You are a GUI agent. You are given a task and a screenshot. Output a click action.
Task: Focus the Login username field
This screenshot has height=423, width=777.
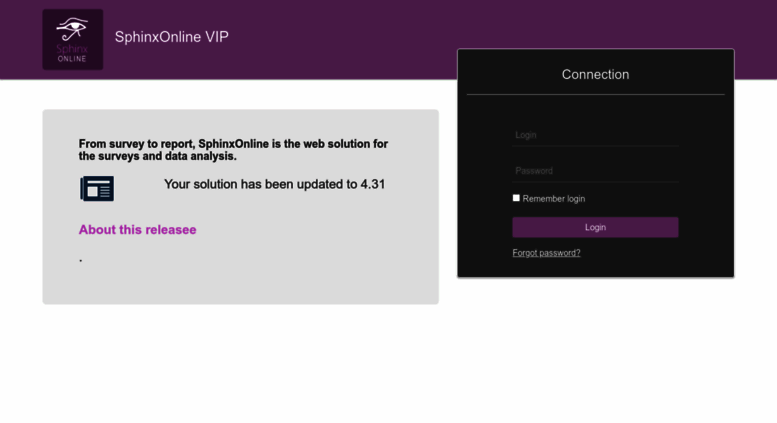pos(595,135)
